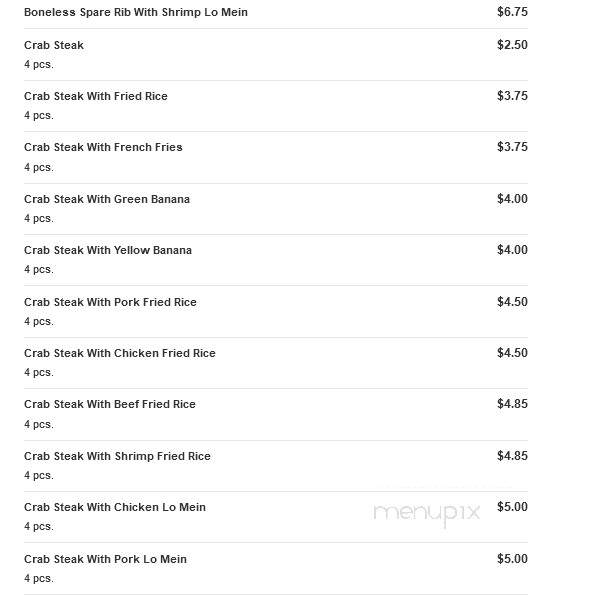Pick Crab Steak With Yellow Banana

tap(108, 250)
